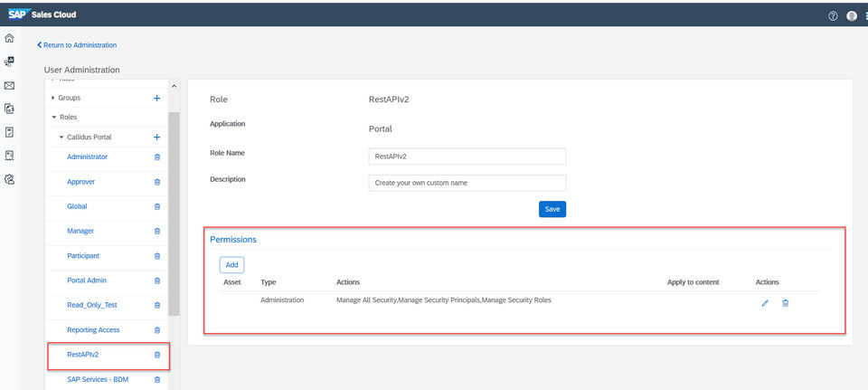
Task: Edit the Administration permission with pencil icon
Action: [765, 302]
